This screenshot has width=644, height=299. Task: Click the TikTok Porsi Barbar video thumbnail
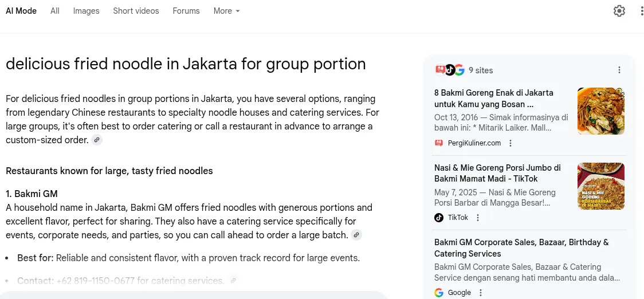tap(600, 186)
